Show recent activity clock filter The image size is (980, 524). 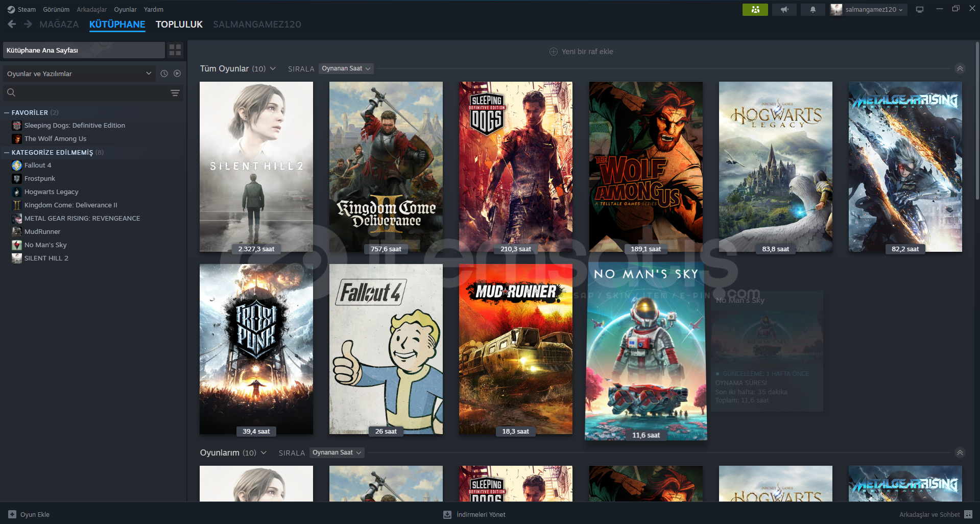point(164,74)
